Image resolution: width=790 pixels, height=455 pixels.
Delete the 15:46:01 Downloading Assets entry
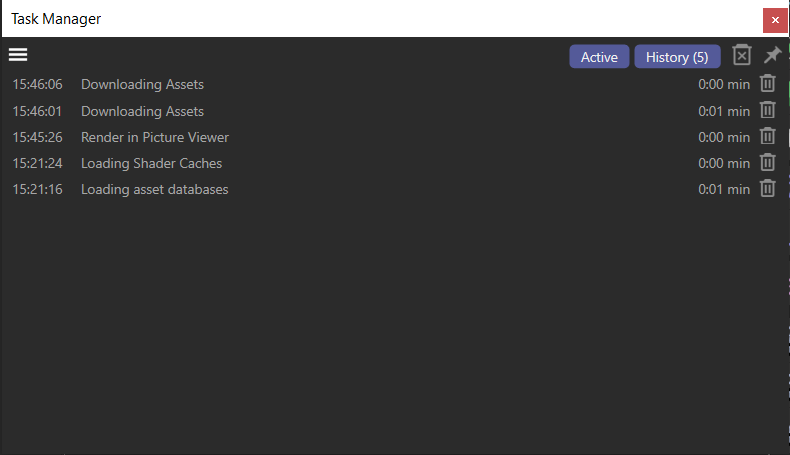(767, 110)
